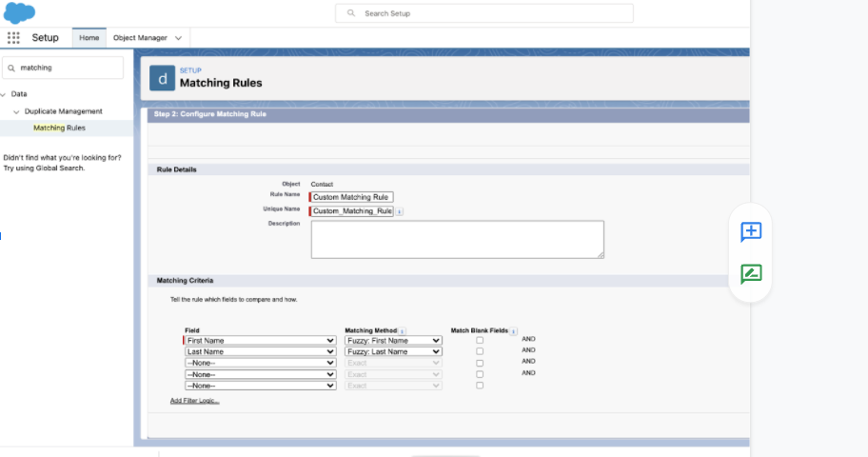This screenshot has height=457, width=868.
Task: Switch to the Home tab
Action: [89, 38]
